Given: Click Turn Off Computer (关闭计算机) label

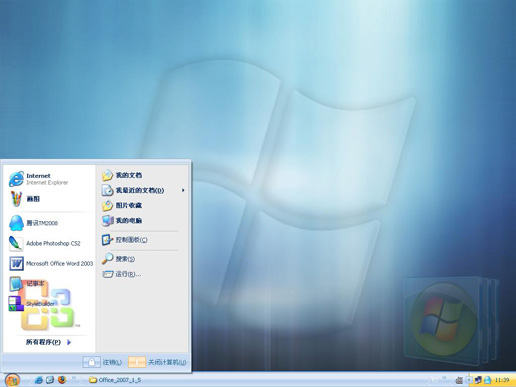Looking at the screenshot, I should [167, 362].
